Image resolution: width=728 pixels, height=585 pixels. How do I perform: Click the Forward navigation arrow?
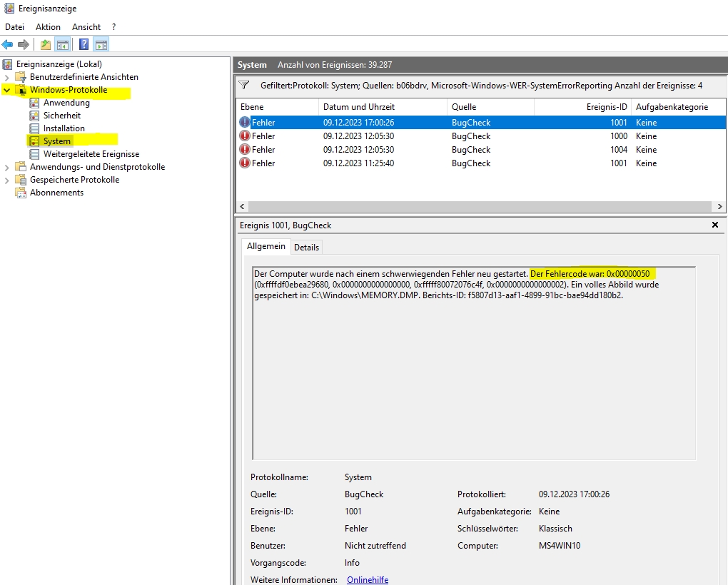coord(24,44)
